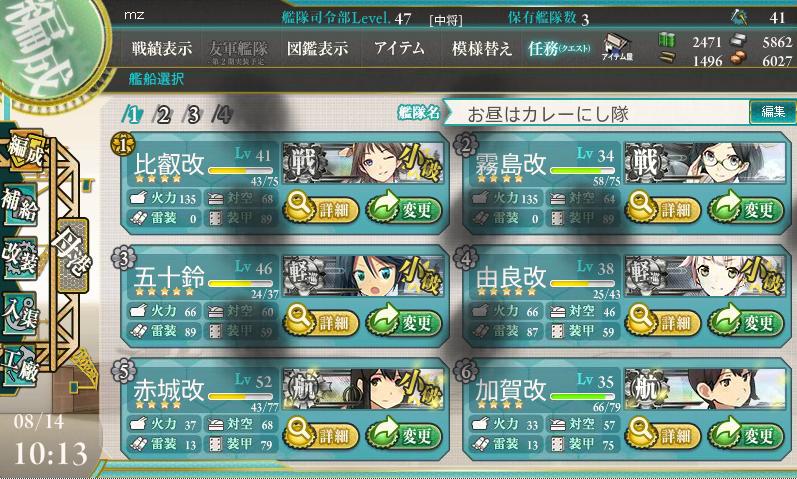This screenshot has width=797, height=479.
Task: Open the 入渠 docking sidebar icon
Action: point(20,312)
